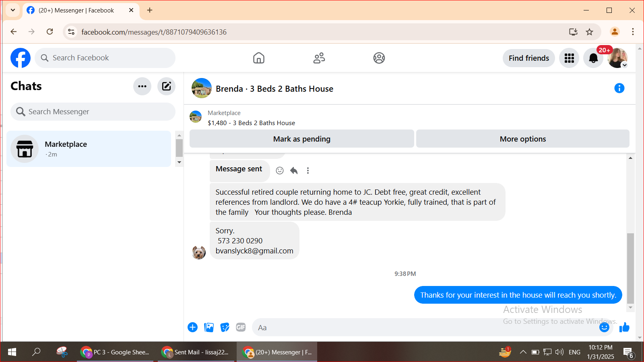Switch to PC 3 - Google Sheets taskbar window

pyautogui.click(x=115, y=352)
